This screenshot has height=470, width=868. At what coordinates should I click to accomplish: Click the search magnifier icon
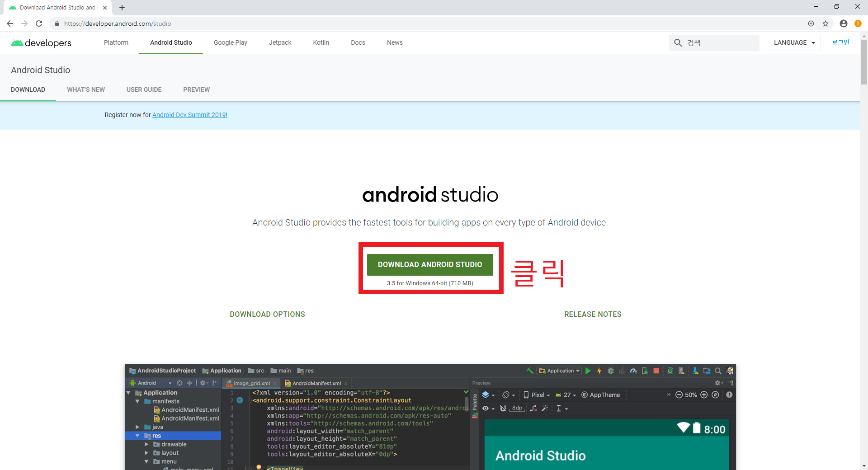tap(678, 42)
